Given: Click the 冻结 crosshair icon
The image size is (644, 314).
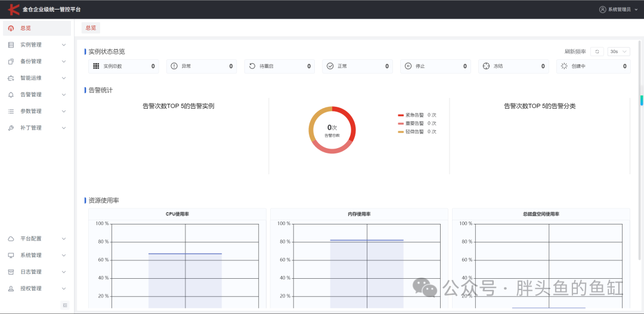Looking at the screenshot, I should pos(486,66).
